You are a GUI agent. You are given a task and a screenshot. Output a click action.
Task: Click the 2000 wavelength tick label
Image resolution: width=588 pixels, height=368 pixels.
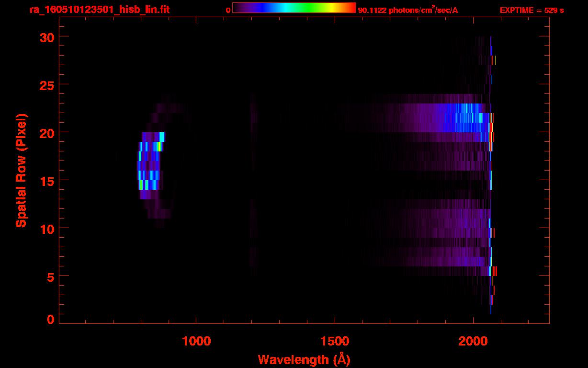(x=473, y=340)
